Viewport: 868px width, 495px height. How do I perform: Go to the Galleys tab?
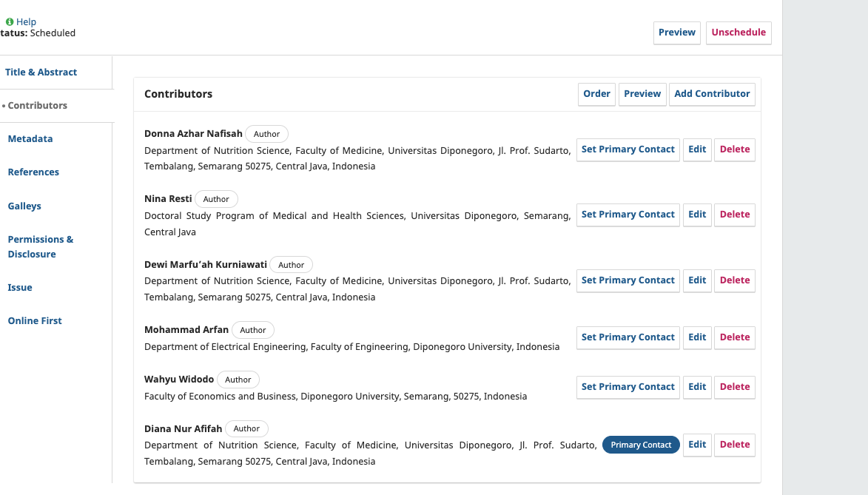24,206
